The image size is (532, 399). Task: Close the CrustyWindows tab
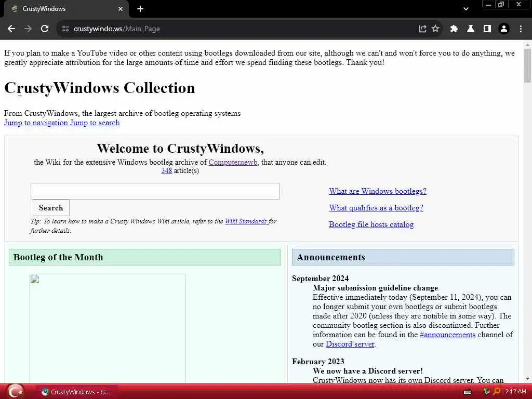click(121, 9)
